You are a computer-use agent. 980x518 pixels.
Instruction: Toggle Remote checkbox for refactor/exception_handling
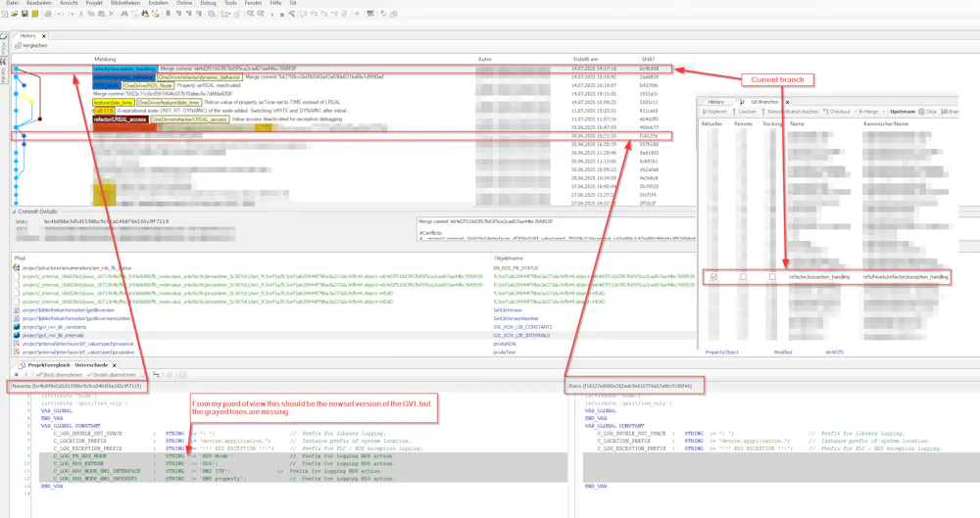[743, 277]
